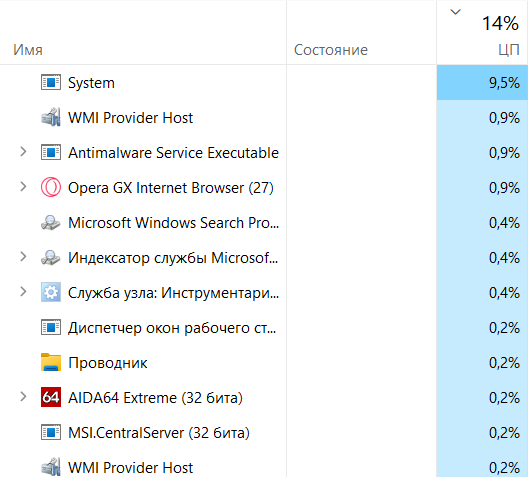Select the System process row name

click(x=91, y=83)
